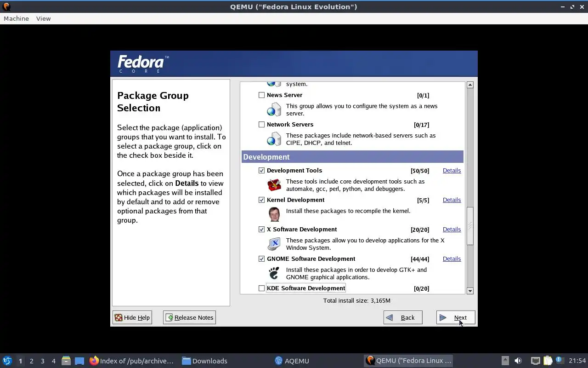Click the 'Package Group Selection' heading
The height and width of the screenshot is (368, 588).
coord(153,102)
